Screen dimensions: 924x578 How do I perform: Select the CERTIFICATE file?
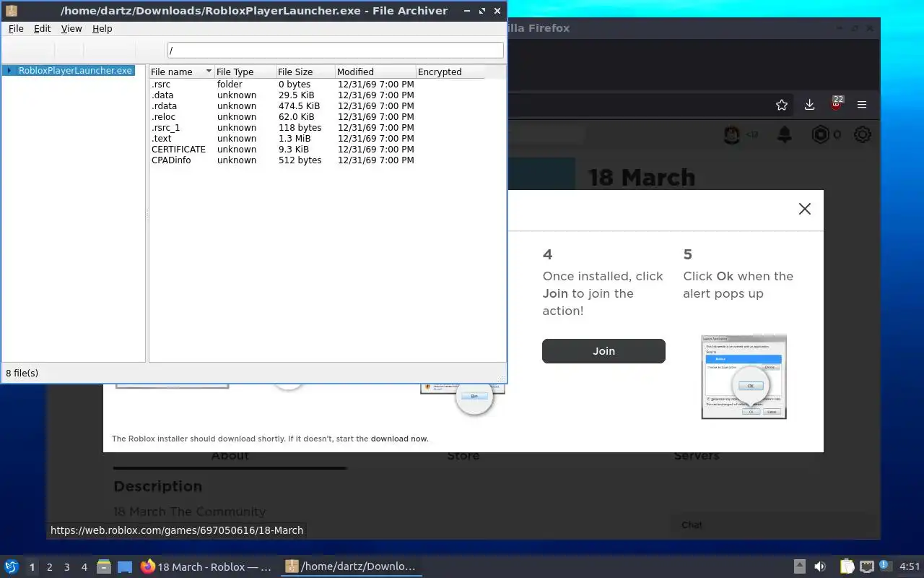(316, 150)
